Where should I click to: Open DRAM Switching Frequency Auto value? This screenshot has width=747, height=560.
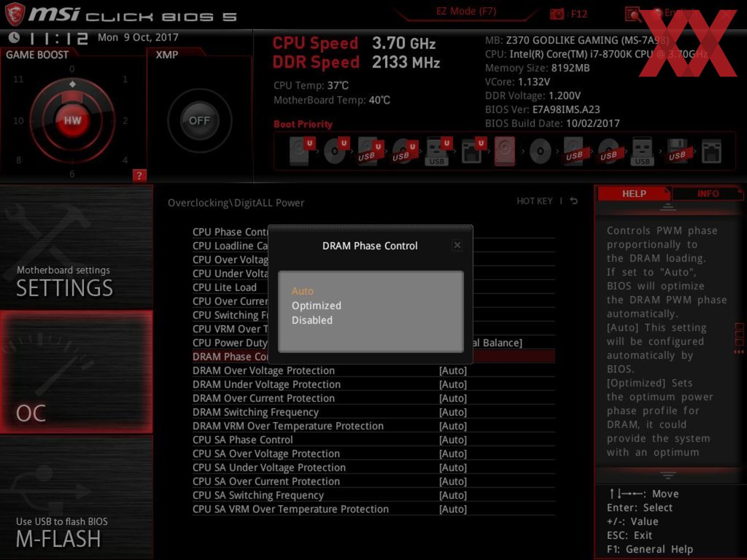point(453,412)
